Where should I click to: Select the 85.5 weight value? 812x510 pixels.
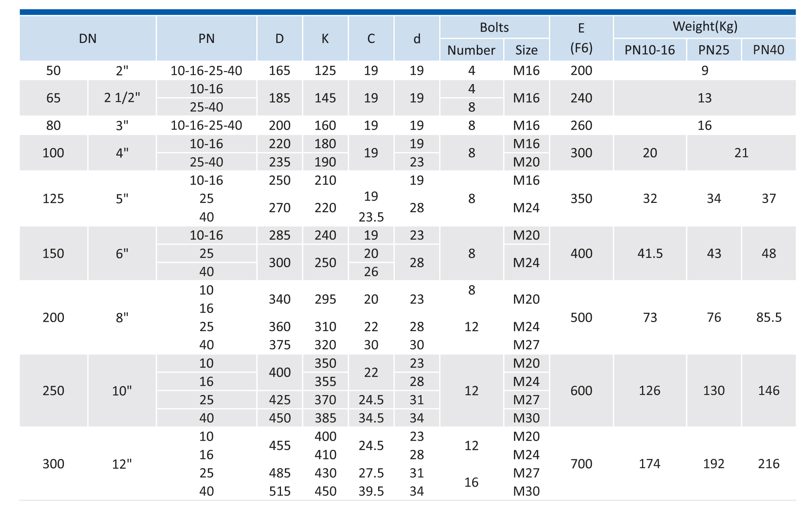769,318
